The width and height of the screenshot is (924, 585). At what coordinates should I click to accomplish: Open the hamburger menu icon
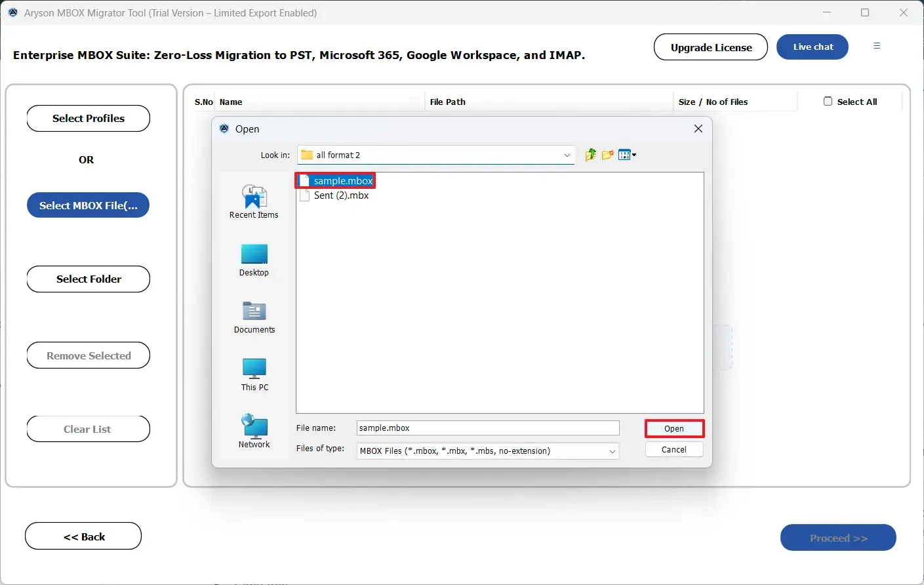(x=877, y=46)
